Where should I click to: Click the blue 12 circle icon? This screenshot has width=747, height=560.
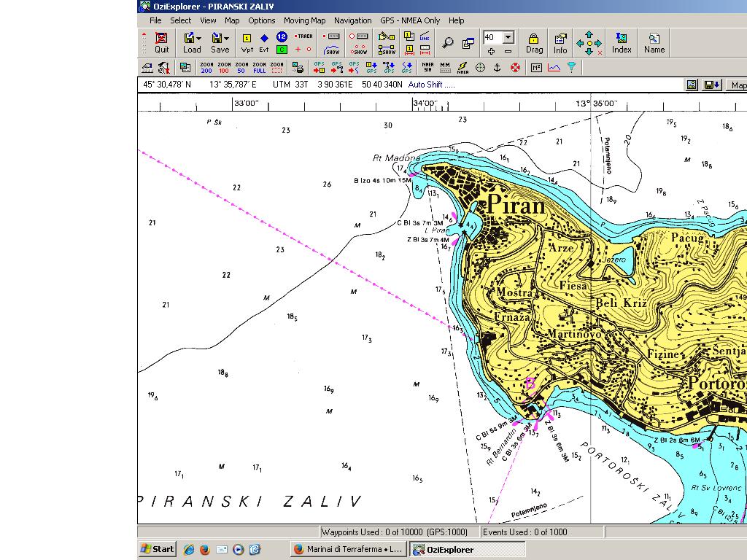[x=282, y=36]
